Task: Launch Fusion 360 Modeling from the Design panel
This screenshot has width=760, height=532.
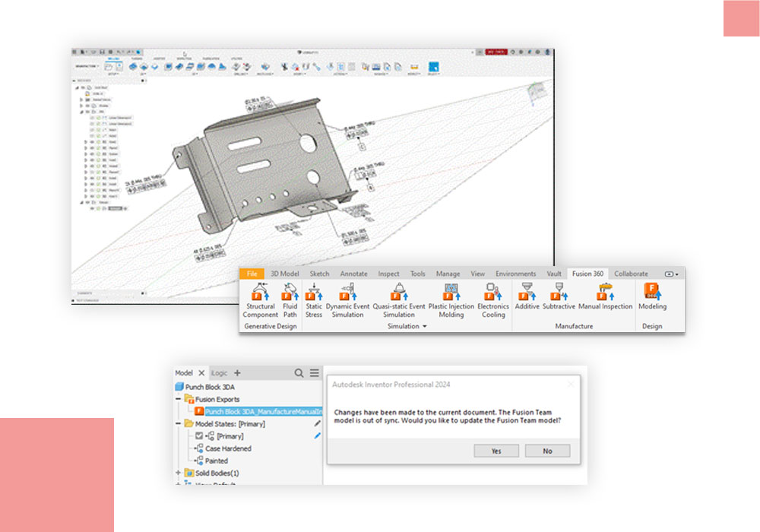Action: (652, 293)
